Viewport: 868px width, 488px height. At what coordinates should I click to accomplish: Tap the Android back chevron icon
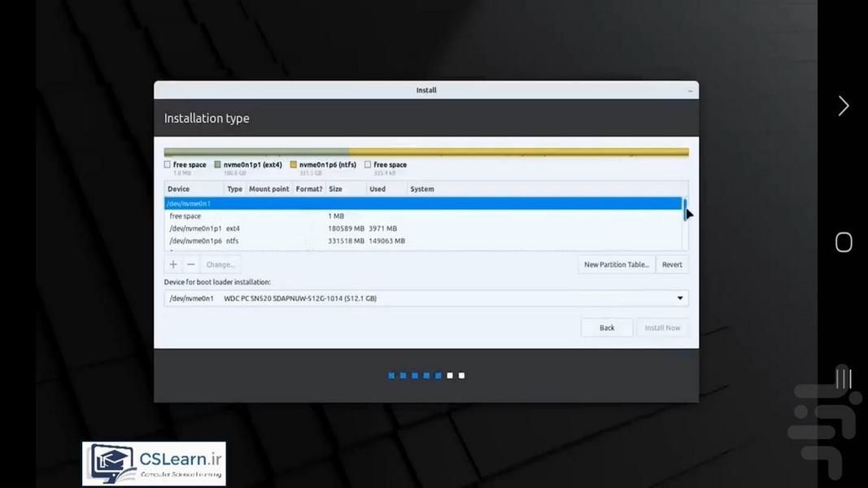tap(844, 106)
